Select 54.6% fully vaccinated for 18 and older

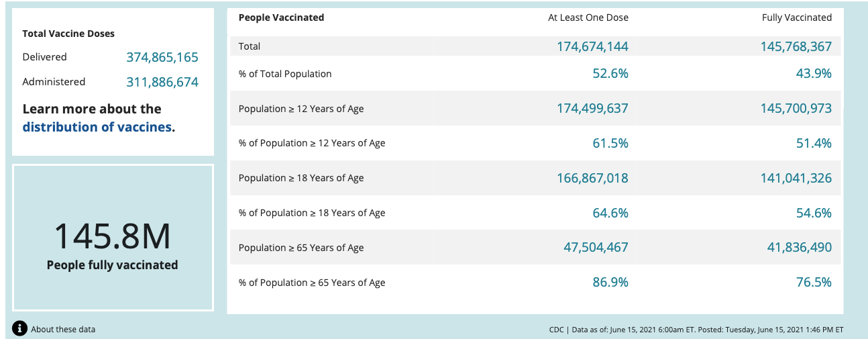814,213
